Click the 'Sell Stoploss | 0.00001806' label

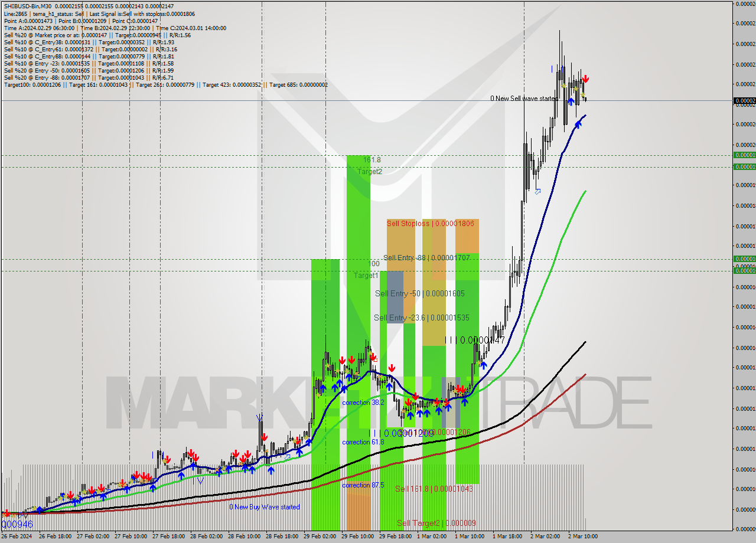[430, 224]
